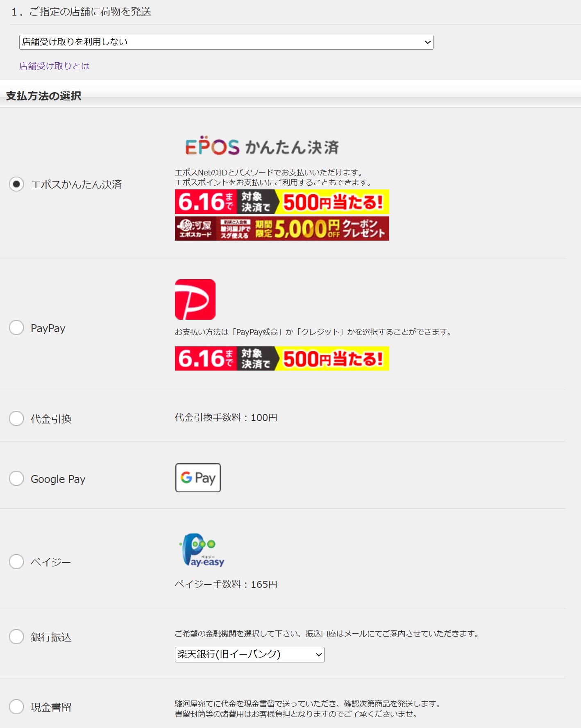Viewport: 581px width, 728px height.
Task: Click the 銀行振込 option label text
Action: point(51,637)
